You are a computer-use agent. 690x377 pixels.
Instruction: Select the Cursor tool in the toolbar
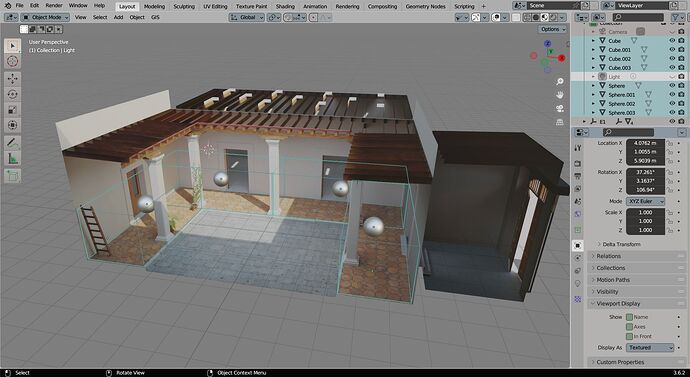click(x=12, y=61)
